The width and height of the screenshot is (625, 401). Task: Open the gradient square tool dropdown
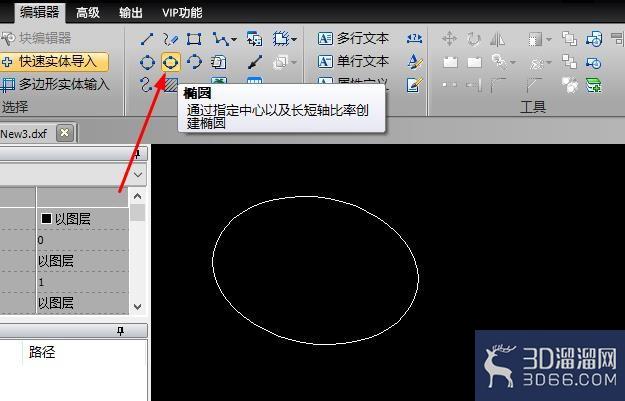coord(548,39)
